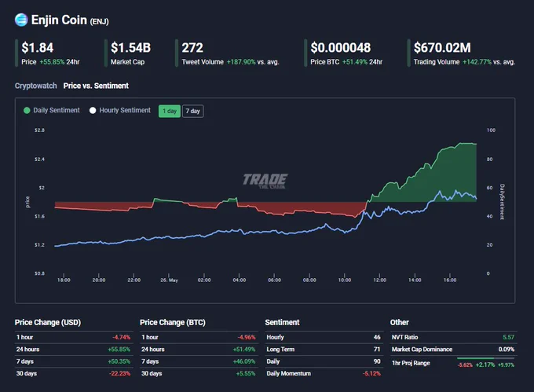Click the Hourly sentiment value 46
This screenshot has height=392, width=534.
(x=377, y=337)
